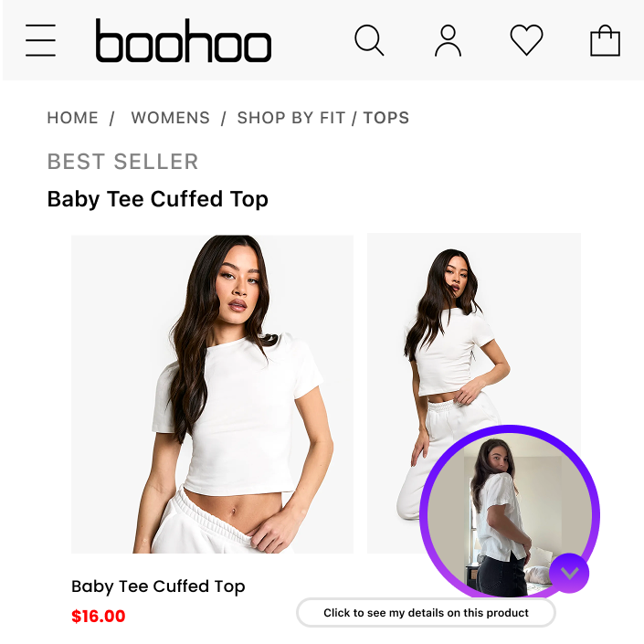Click the BEST SELLER label
This screenshot has width=644, height=644.
click(122, 162)
